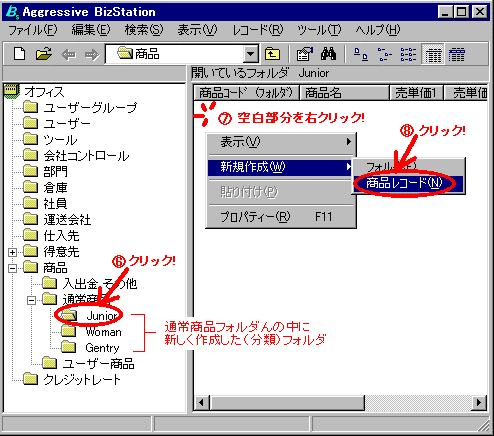Switch to large icons view

coord(361,54)
